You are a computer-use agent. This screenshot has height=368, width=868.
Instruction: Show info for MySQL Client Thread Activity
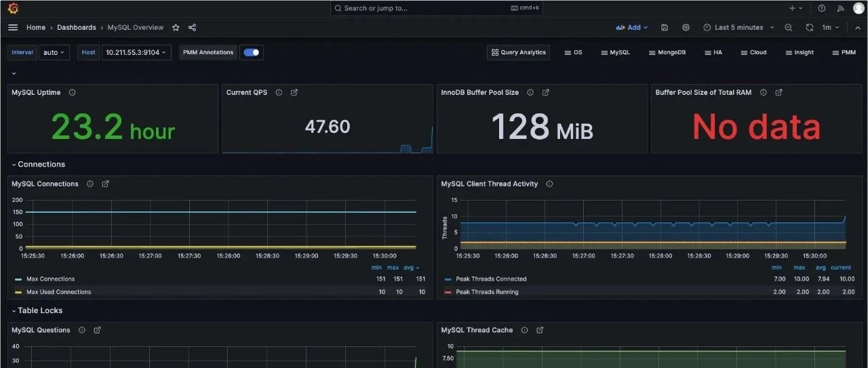(549, 184)
